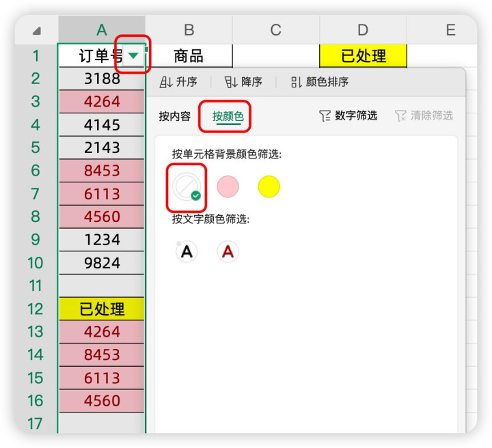
Task: Select the no-fill background color filter
Action: click(187, 187)
